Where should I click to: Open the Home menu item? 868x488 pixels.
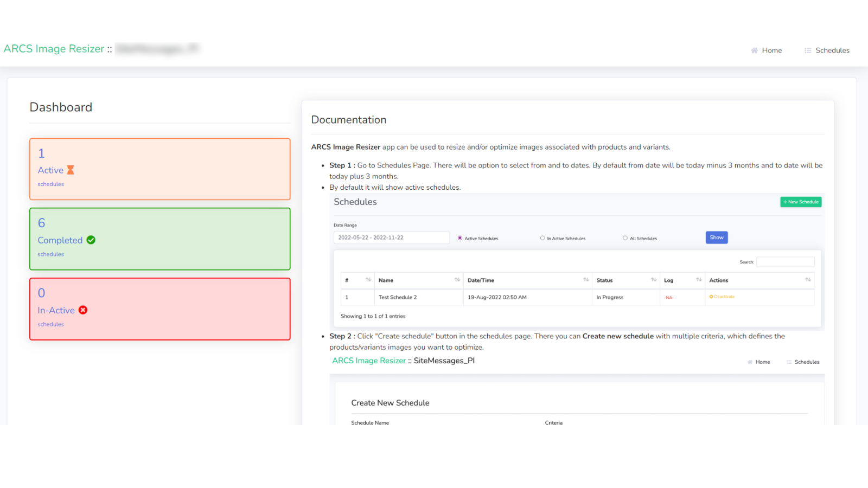[771, 50]
